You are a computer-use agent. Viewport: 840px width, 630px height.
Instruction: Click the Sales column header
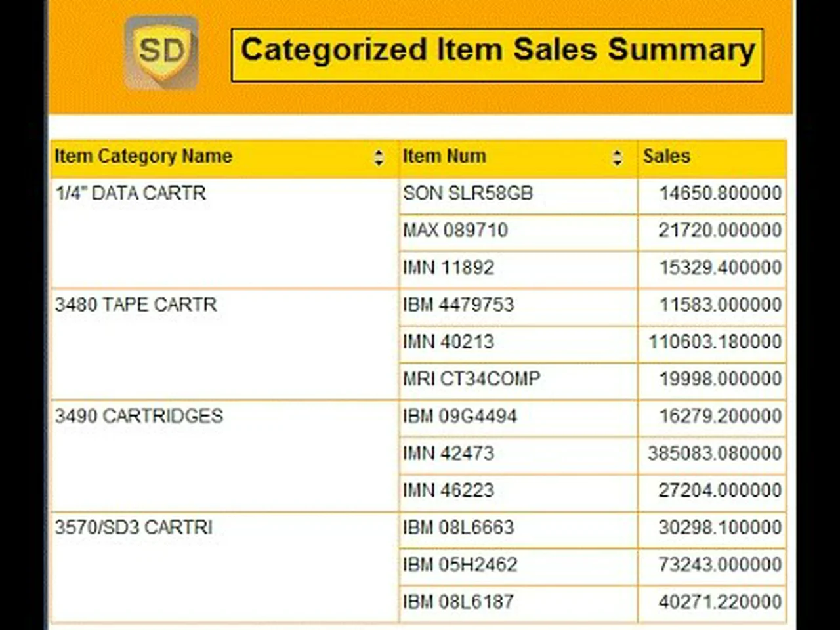pos(667,156)
